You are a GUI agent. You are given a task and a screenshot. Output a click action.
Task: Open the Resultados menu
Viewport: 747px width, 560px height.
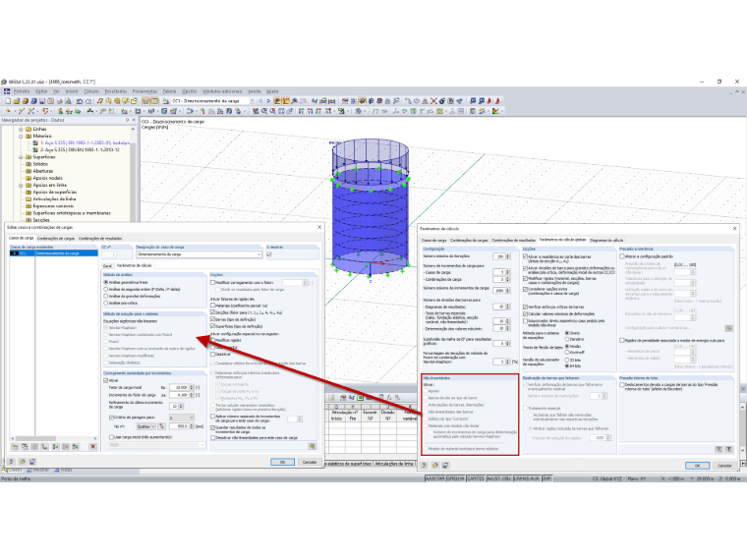point(116,91)
